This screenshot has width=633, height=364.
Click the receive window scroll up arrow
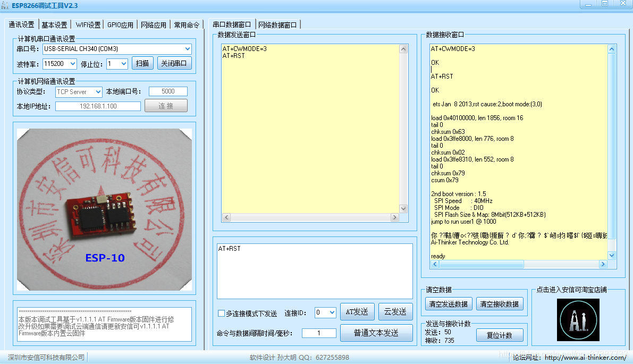612,49
